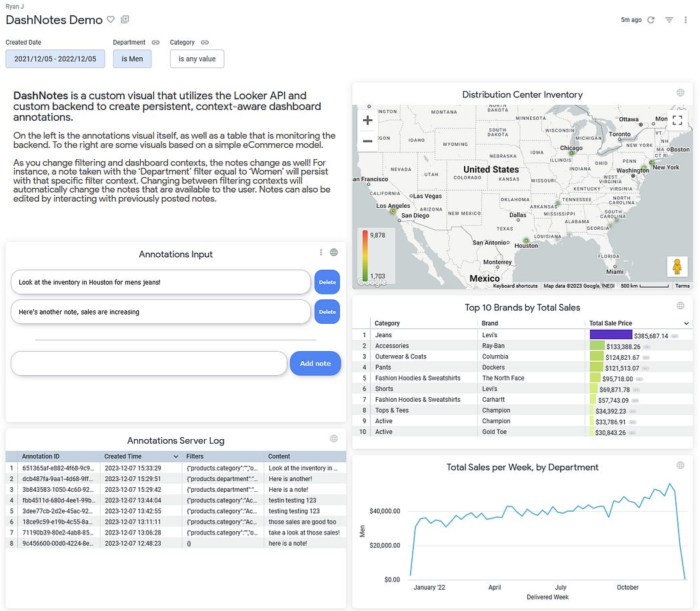Click annotation ID 651365af-e882-4f68-9c9
Screen dimensions: 700x611
click(58, 468)
